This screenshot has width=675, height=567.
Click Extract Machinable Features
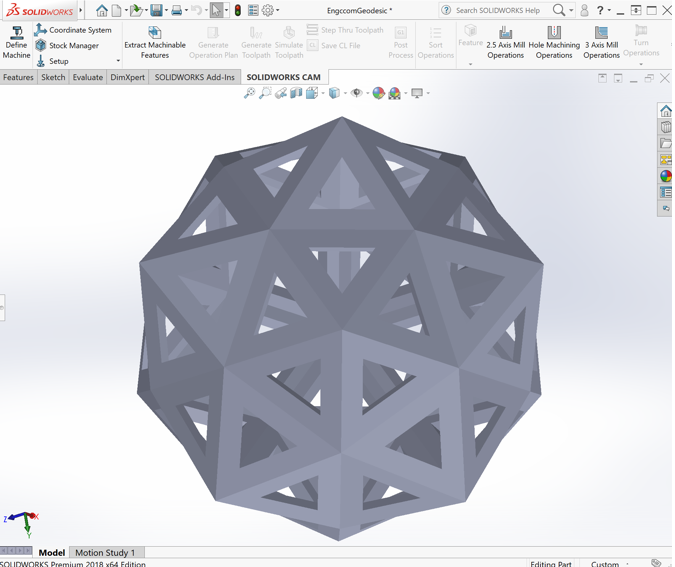tap(155, 41)
